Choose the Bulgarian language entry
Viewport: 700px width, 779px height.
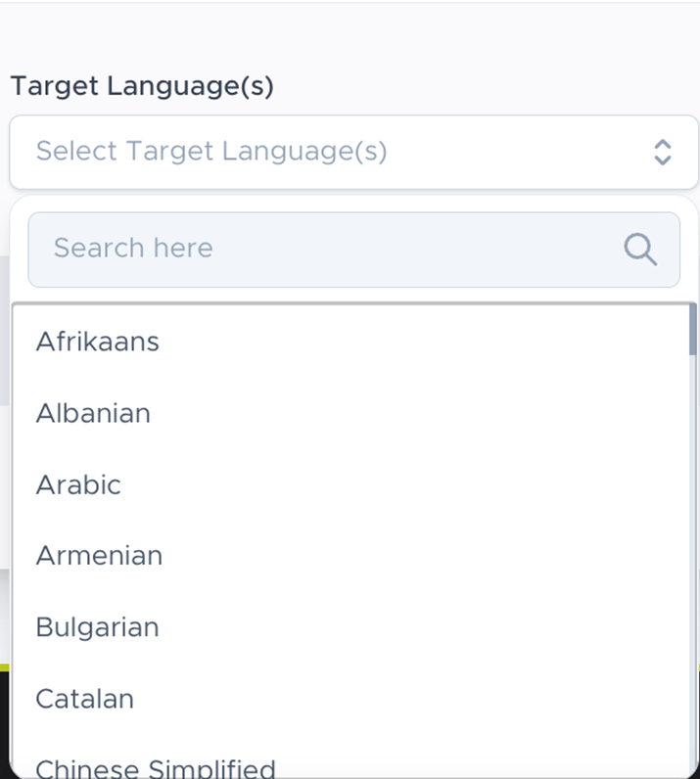97,627
